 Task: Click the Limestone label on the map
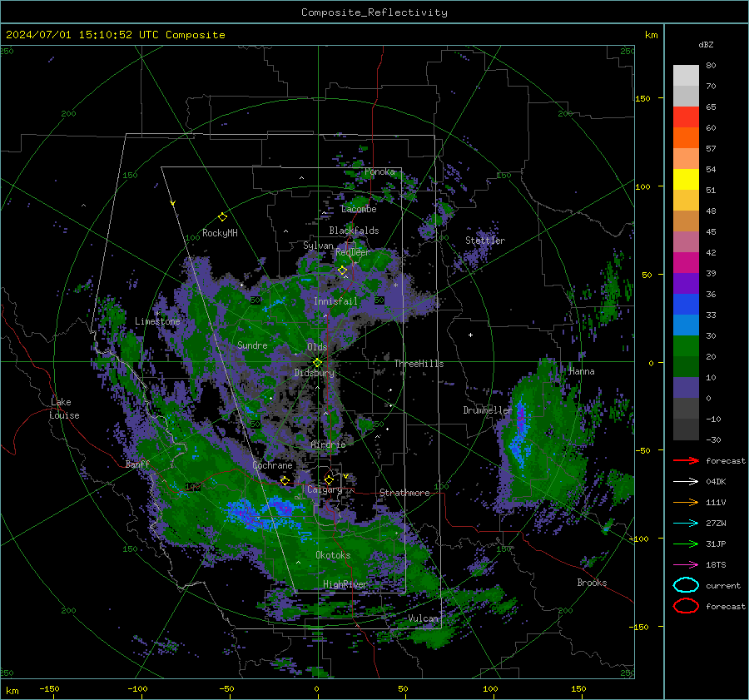click(x=157, y=321)
